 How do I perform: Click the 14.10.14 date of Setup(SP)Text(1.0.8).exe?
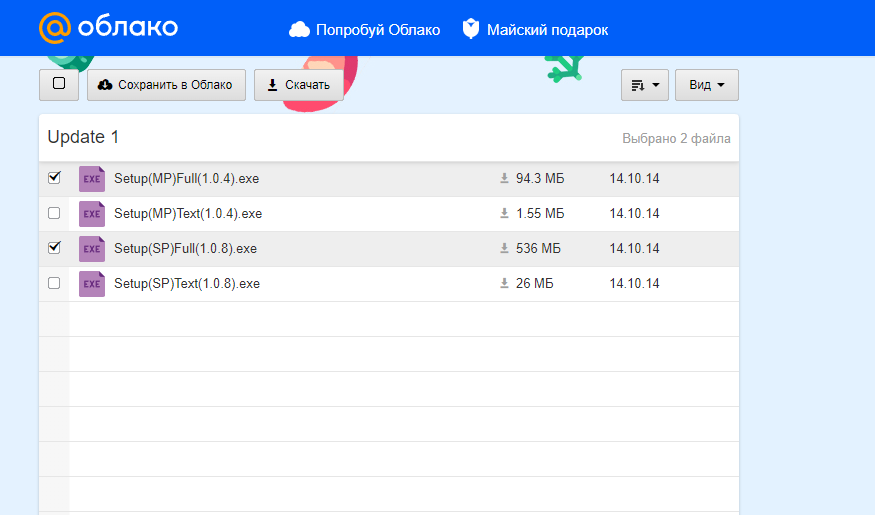[x=634, y=283]
